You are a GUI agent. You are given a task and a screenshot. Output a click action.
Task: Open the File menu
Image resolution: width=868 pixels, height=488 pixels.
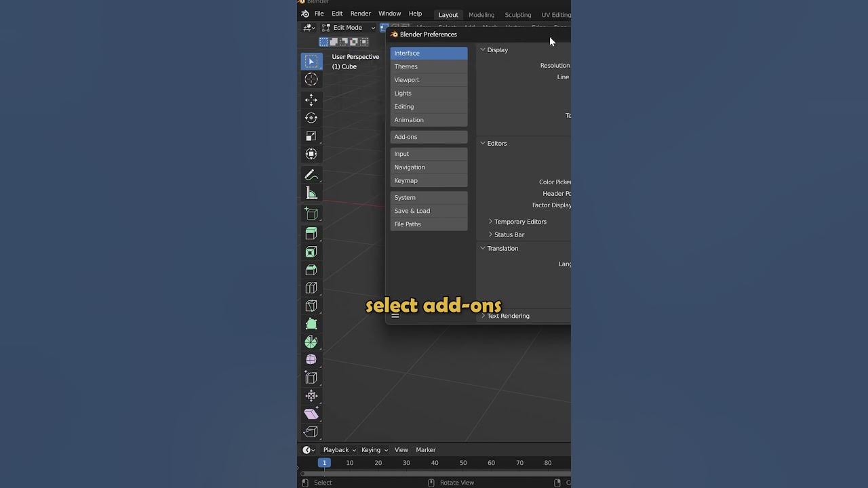coord(319,14)
